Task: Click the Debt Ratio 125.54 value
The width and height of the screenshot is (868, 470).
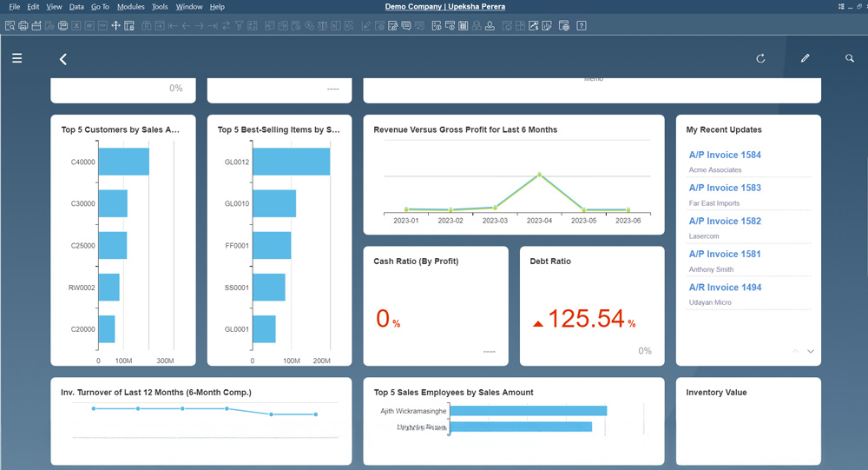Action: (x=586, y=319)
